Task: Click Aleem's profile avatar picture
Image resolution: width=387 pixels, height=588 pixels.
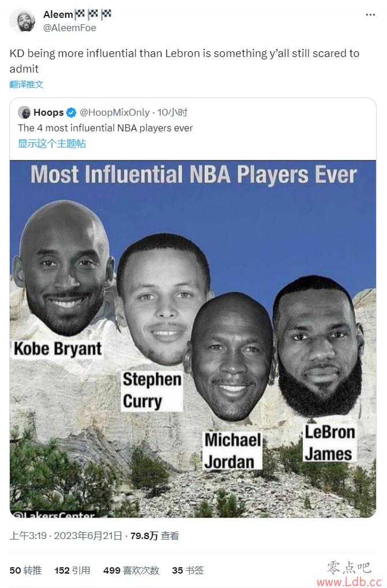Action: pyautogui.click(x=22, y=21)
